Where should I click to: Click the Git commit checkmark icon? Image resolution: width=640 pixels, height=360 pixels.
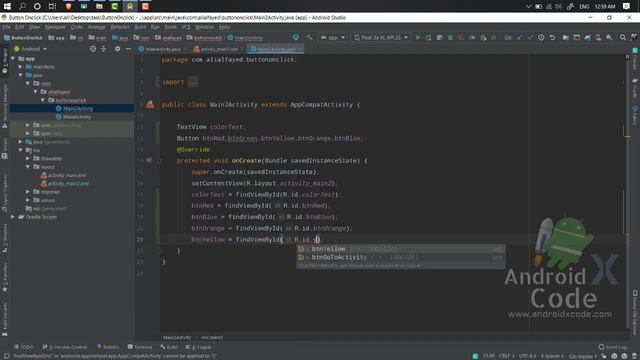(x=530, y=38)
